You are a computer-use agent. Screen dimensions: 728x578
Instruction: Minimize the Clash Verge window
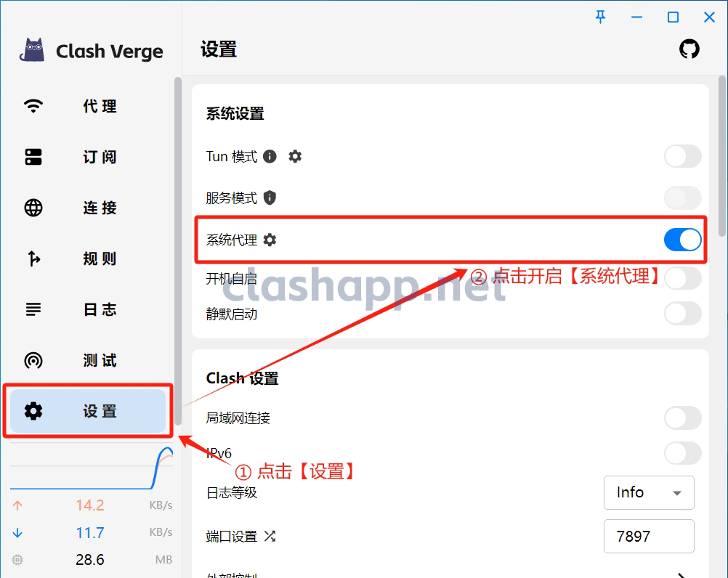[x=637, y=17]
